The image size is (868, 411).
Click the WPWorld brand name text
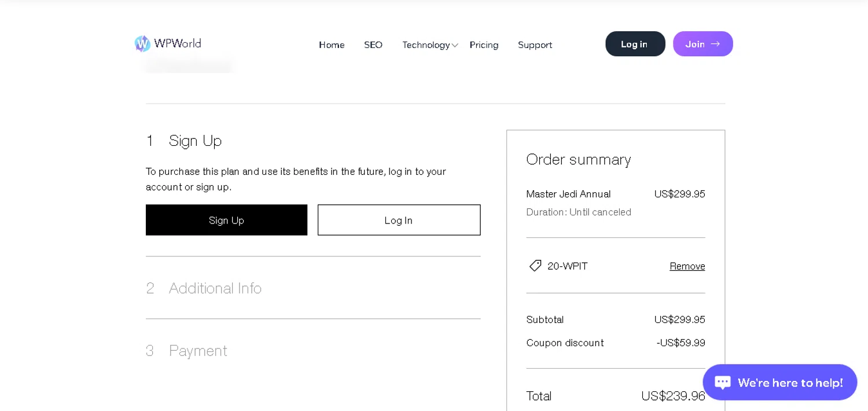pyautogui.click(x=178, y=43)
